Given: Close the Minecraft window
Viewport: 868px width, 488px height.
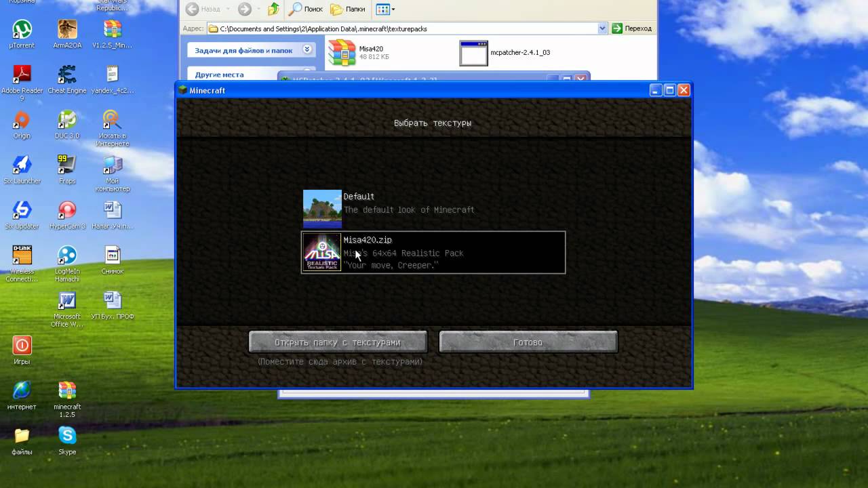Looking at the screenshot, I should [684, 90].
